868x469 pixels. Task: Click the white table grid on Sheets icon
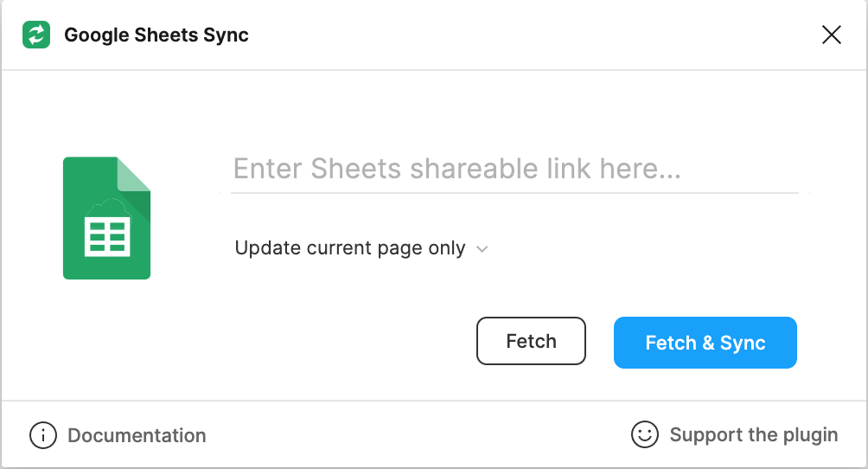107,236
